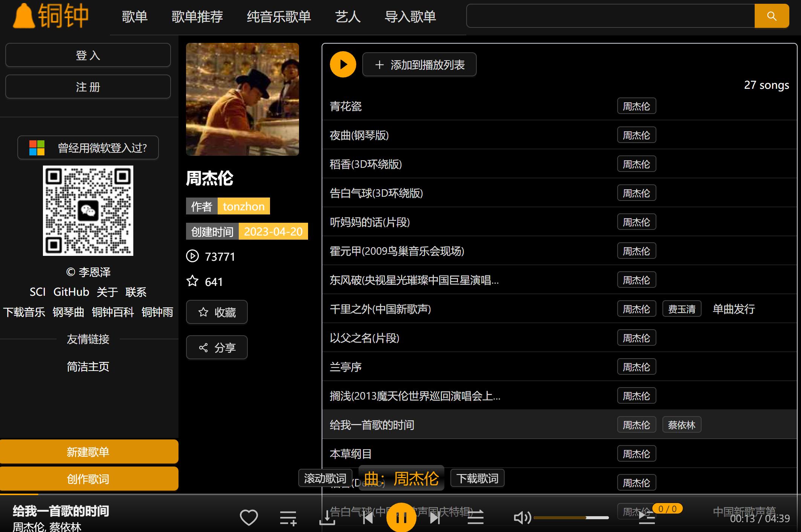Click the Microsoft logo login option
This screenshot has height=532, width=801.
tap(37, 148)
